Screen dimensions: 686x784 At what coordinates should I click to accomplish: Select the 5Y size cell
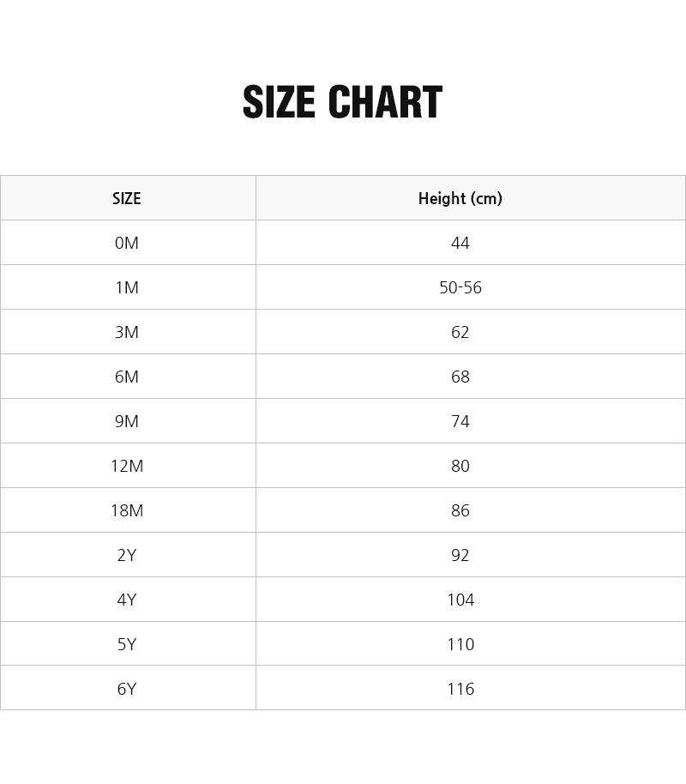[x=127, y=644]
